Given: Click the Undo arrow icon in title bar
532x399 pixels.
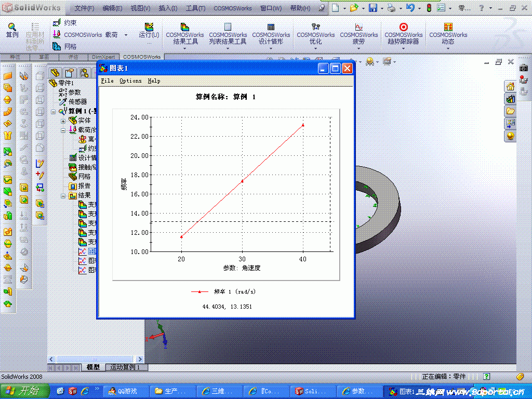Looking at the screenshot, I should [410, 8].
